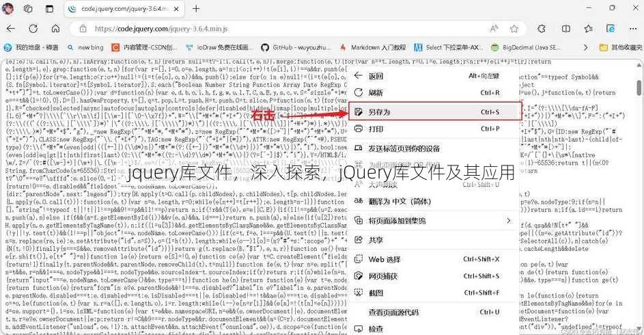
Task: Click the browser back arrow
Action: (x=11, y=28)
